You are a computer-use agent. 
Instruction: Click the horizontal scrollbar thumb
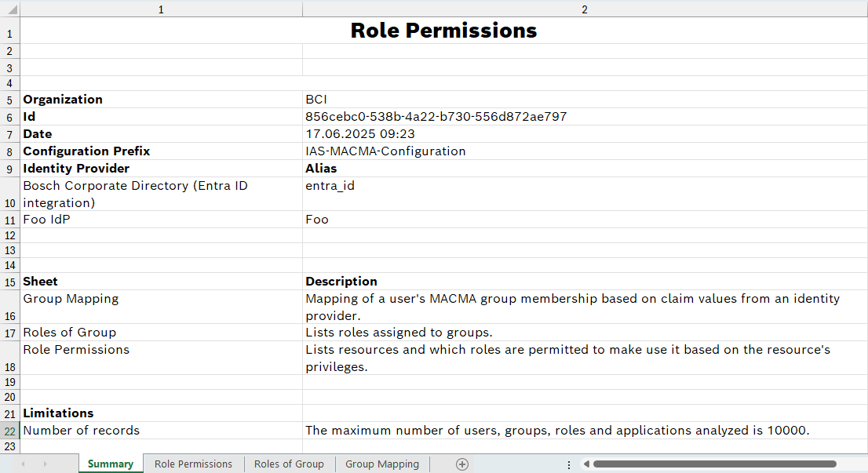714,464
